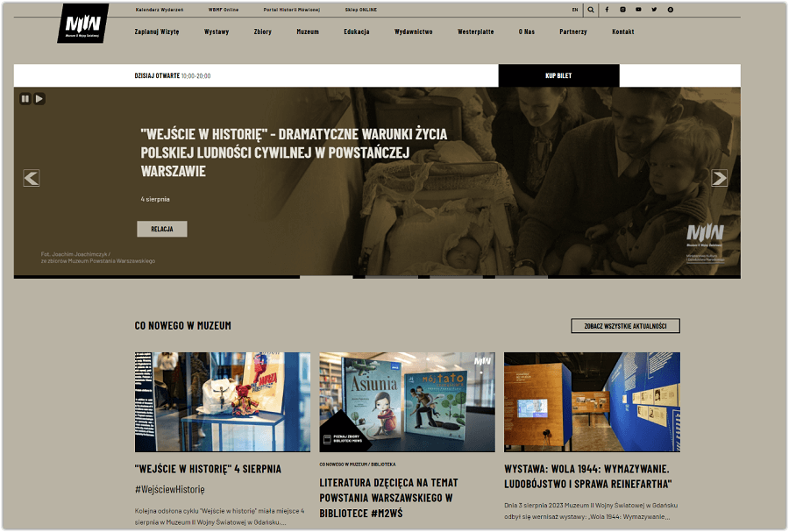
Task: Open the Westerplatte menu item
Action: click(x=475, y=32)
